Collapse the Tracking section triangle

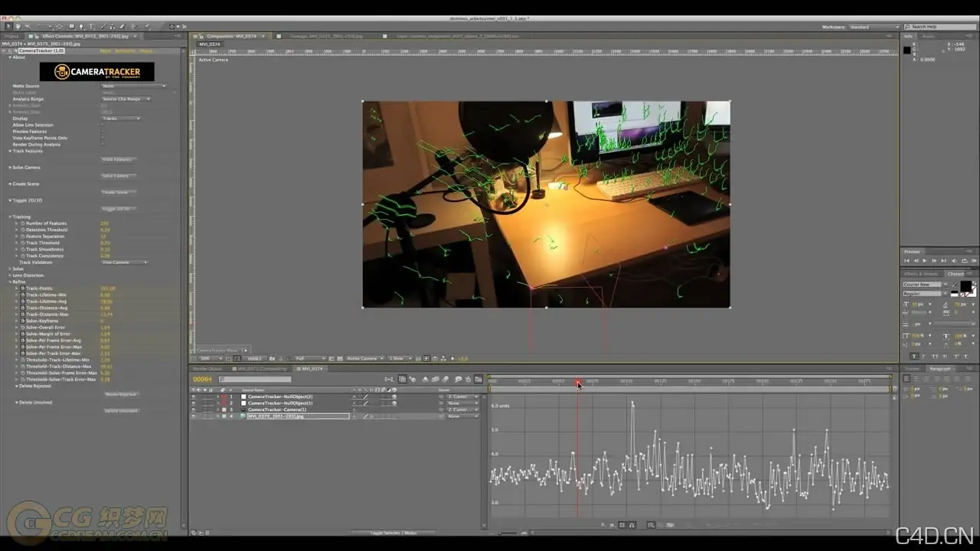coord(11,217)
